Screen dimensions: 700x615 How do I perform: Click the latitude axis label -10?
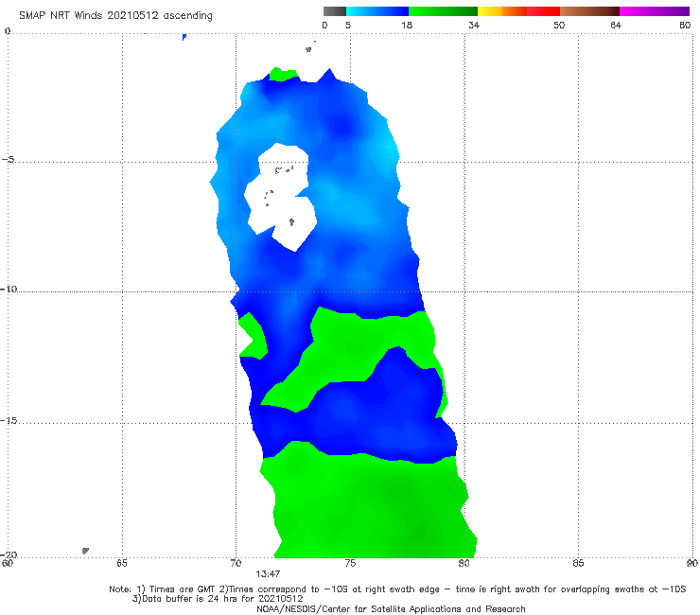pos(9,289)
